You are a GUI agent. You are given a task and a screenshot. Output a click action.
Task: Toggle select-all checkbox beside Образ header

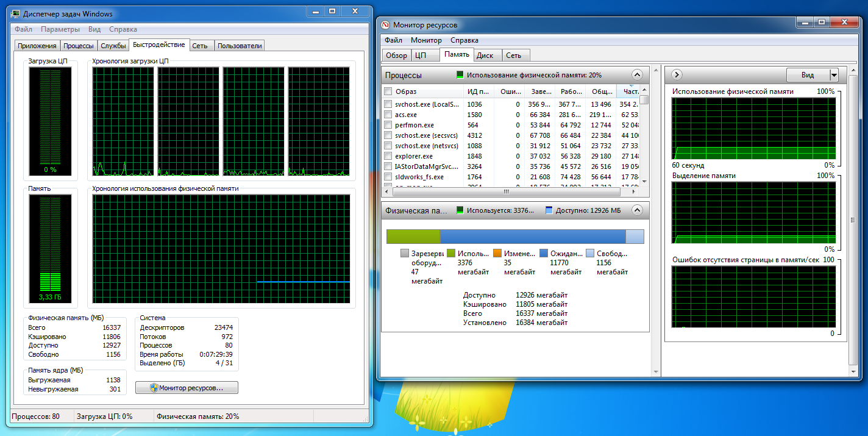coord(388,91)
